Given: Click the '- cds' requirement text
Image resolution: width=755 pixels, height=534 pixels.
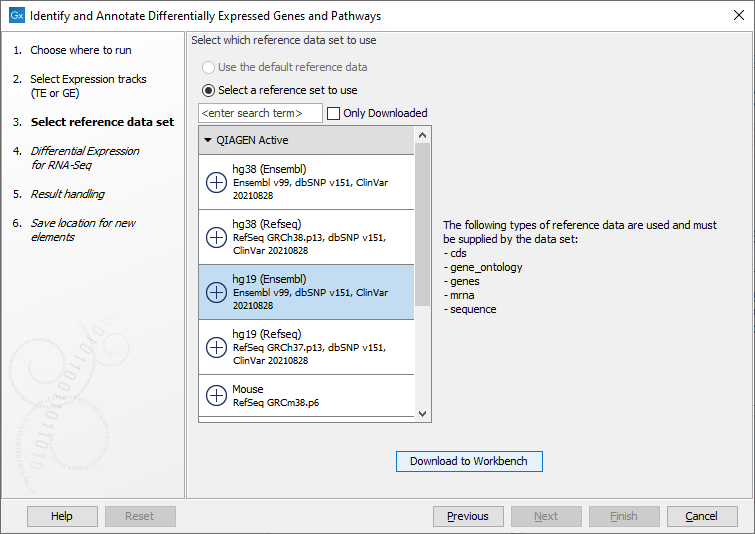Looking at the screenshot, I should [455, 253].
